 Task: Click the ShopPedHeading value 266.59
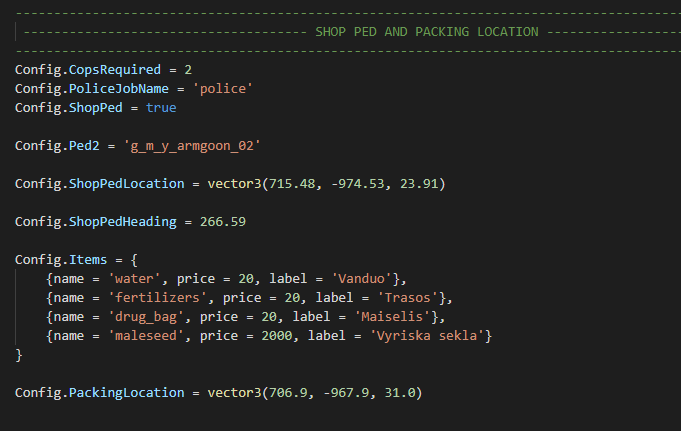(x=223, y=222)
